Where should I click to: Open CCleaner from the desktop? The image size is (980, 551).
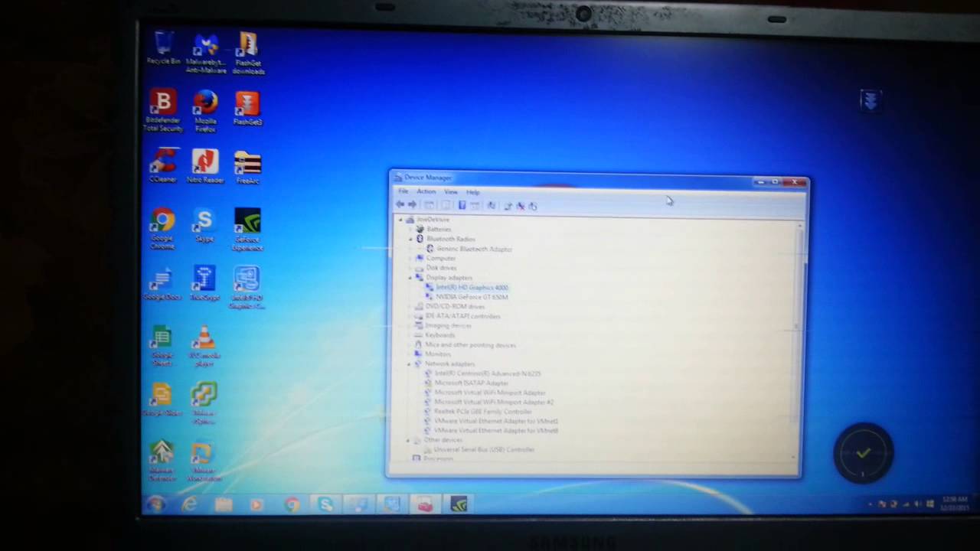tap(162, 165)
